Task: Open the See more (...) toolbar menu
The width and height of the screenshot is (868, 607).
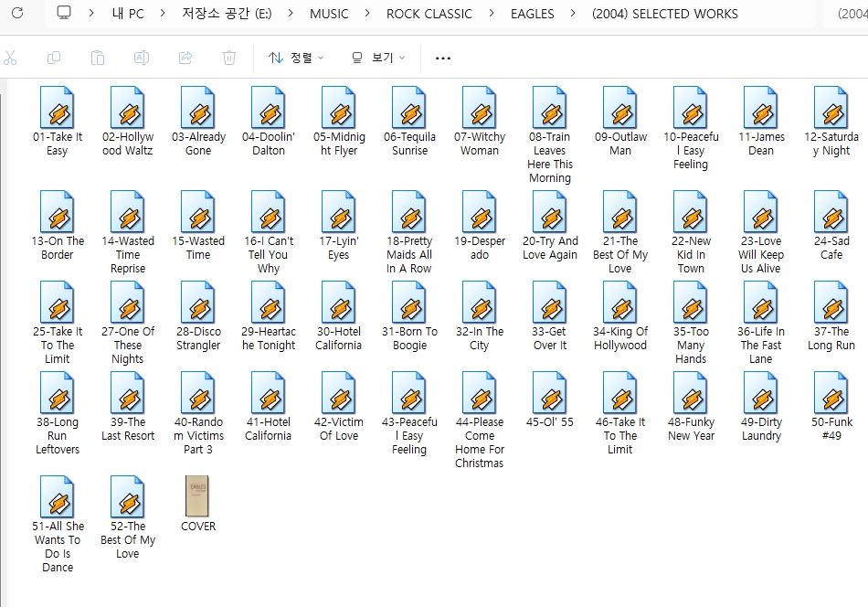Action: click(x=443, y=58)
